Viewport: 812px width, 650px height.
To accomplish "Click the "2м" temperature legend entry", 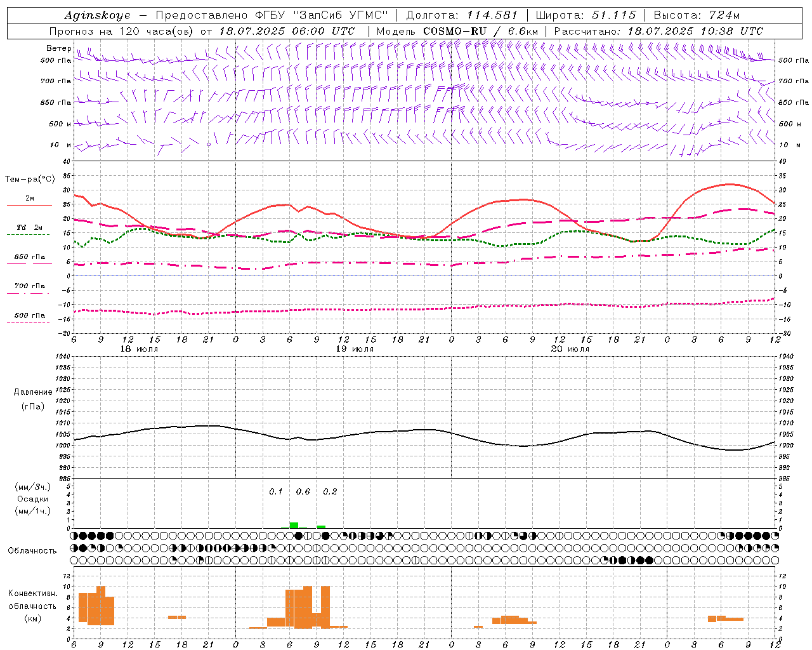I will pos(30,199).
